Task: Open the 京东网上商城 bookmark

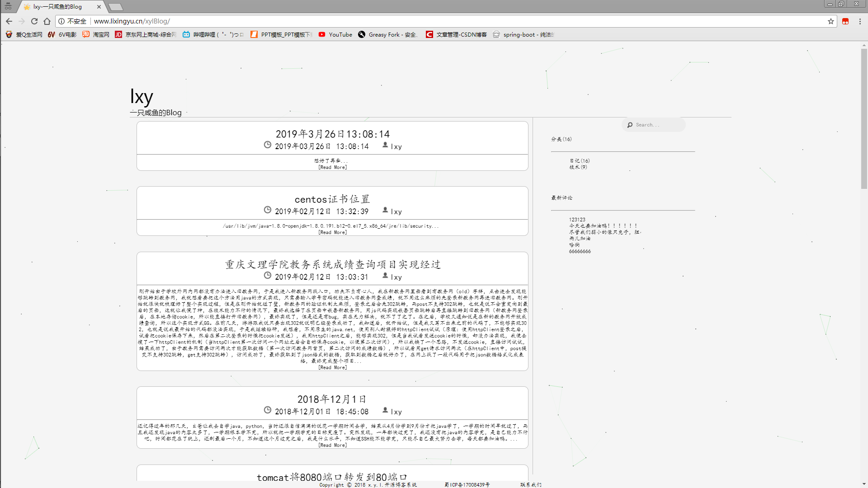Action: click(x=146, y=34)
